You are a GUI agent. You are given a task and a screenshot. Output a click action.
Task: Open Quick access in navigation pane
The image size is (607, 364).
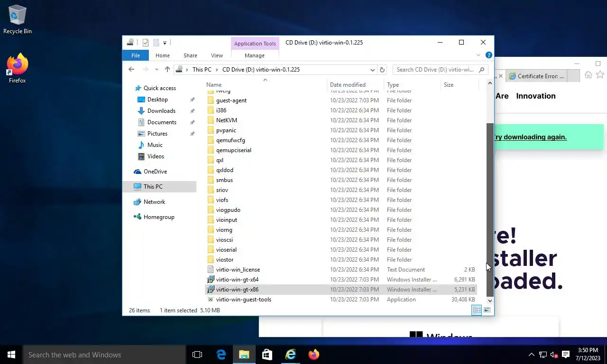(160, 88)
